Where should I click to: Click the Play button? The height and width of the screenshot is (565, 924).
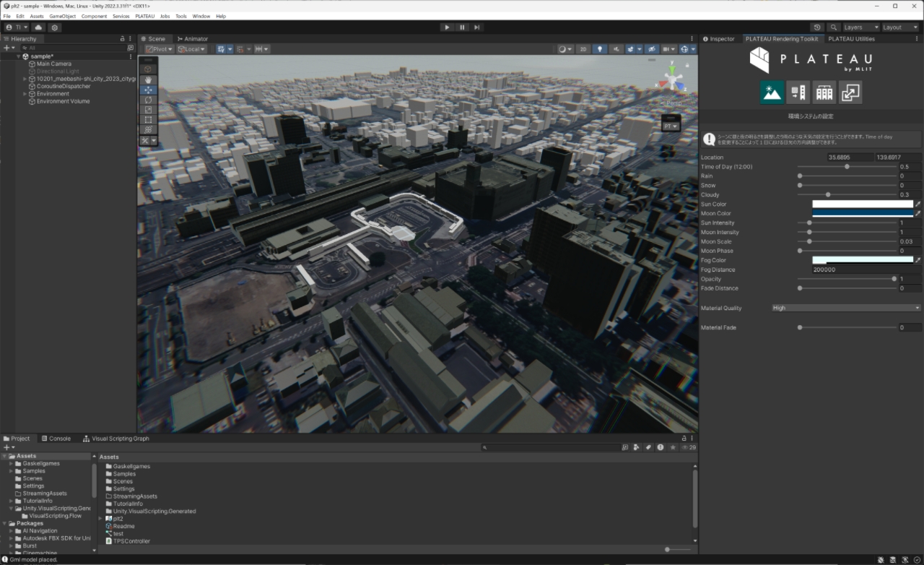(447, 27)
